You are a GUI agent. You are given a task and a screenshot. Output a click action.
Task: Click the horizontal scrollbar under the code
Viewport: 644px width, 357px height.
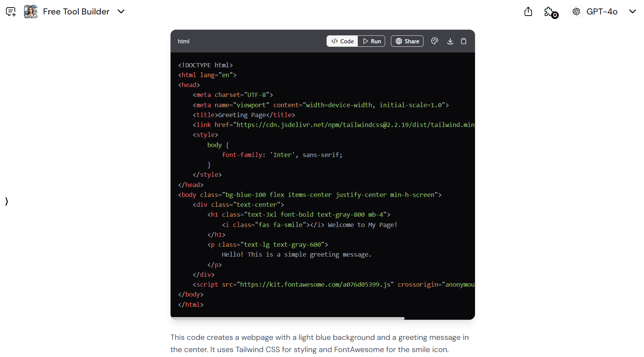(288, 318)
